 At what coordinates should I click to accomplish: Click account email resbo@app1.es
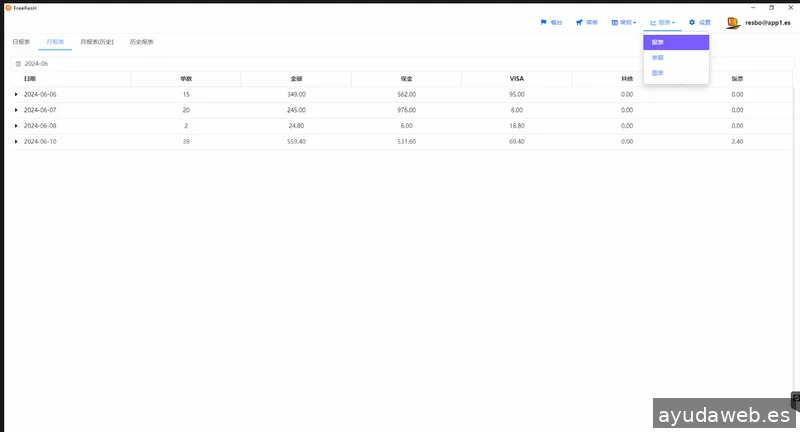tap(768, 22)
